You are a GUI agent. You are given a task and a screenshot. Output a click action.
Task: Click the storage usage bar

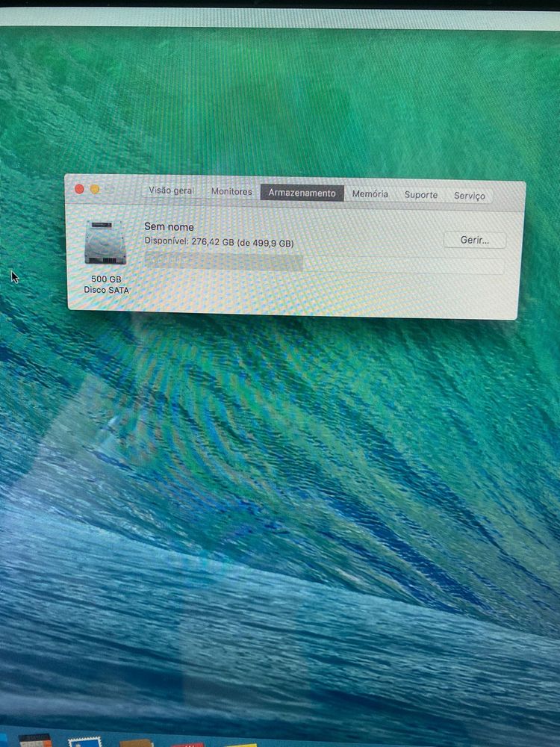[324, 264]
